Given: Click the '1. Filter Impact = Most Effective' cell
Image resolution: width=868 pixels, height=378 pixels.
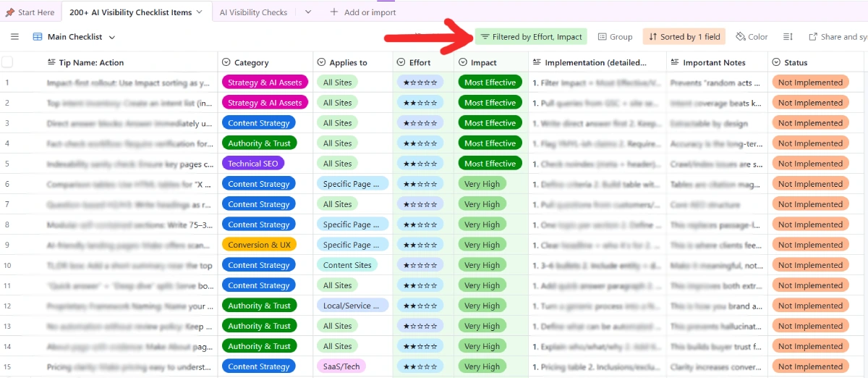Looking at the screenshot, I should [597, 83].
